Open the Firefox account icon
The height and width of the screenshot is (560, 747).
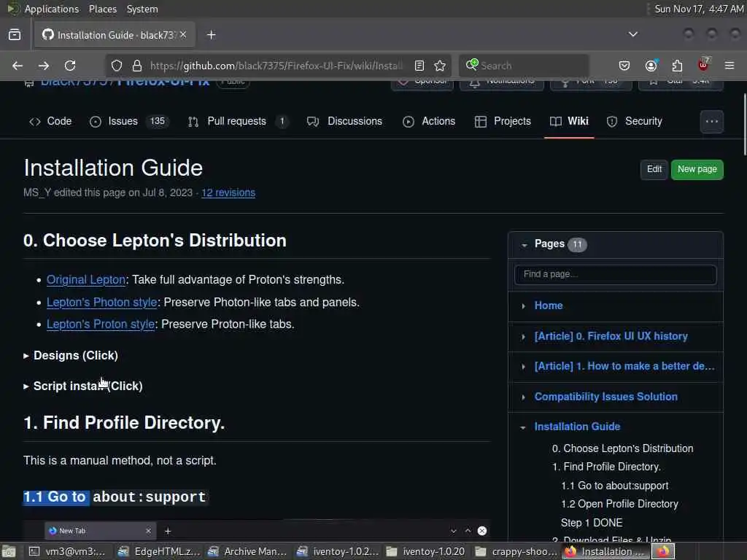(x=651, y=66)
